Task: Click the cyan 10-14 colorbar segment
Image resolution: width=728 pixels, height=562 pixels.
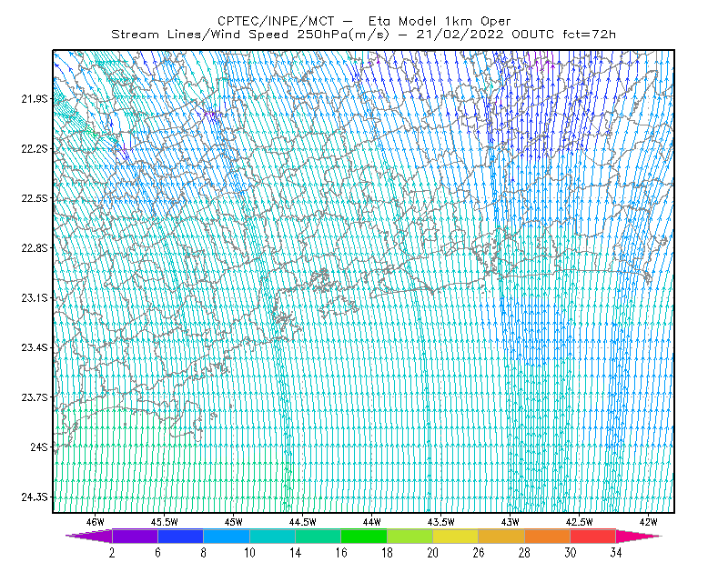Action: coord(272,536)
